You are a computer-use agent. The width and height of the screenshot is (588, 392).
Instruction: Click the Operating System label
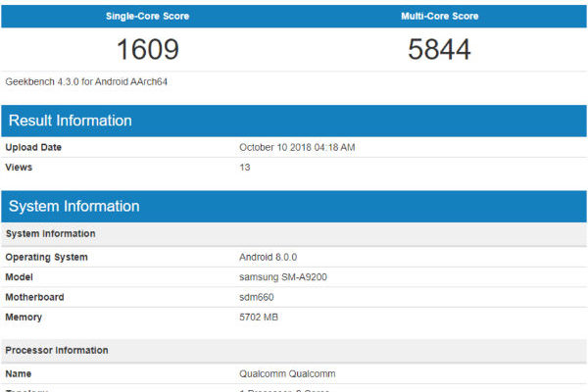46,258
